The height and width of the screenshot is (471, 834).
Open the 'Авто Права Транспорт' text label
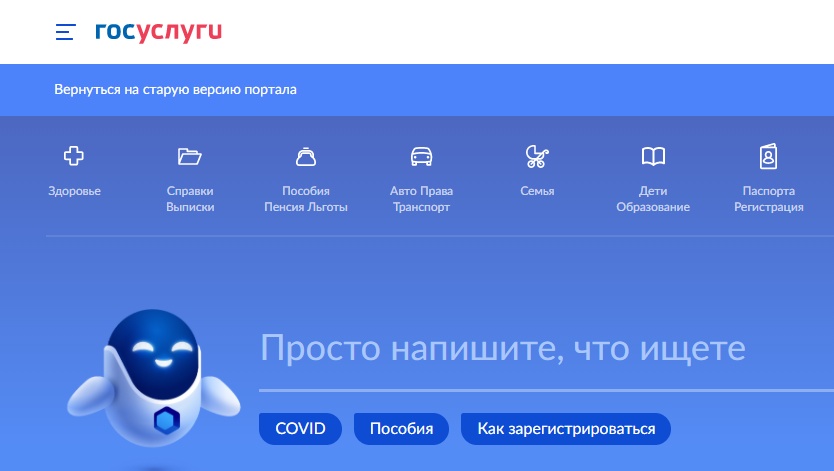tap(421, 199)
